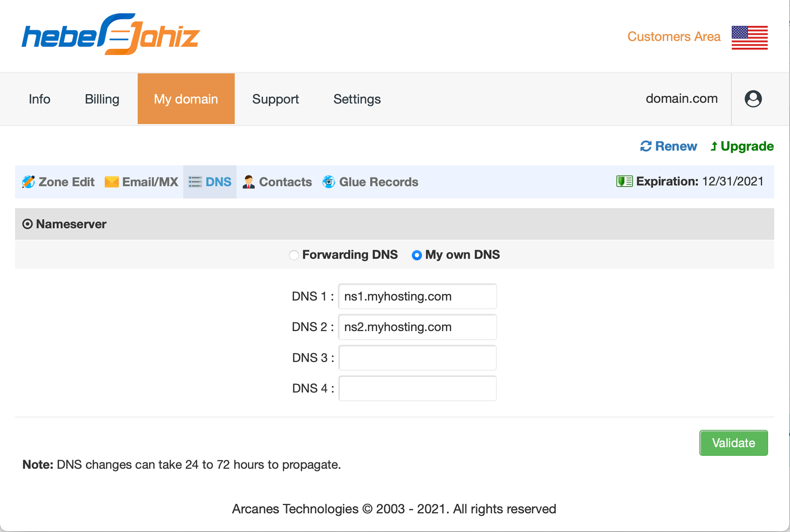The width and height of the screenshot is (790, 532).
Task: Click the Hebel Jahiz logo
Action: click(111, 34)
